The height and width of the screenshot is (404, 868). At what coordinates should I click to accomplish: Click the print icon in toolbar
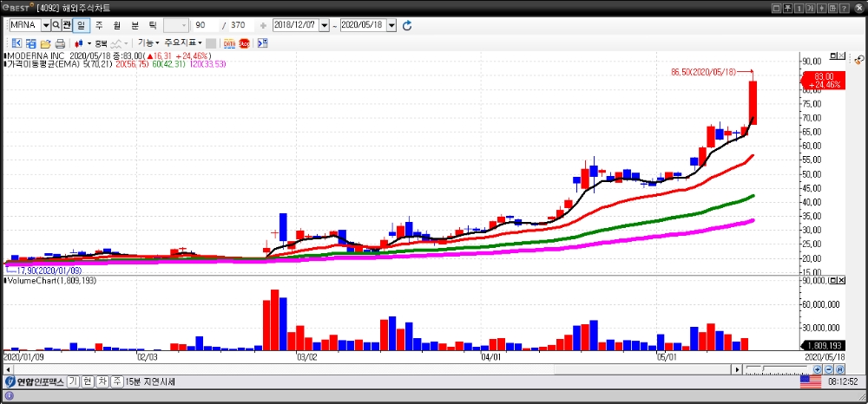click(60, 42)
